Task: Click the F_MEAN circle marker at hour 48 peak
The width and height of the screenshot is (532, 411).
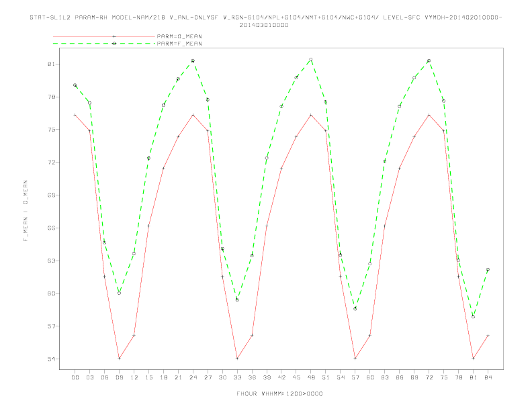Action: click(311, 60)
